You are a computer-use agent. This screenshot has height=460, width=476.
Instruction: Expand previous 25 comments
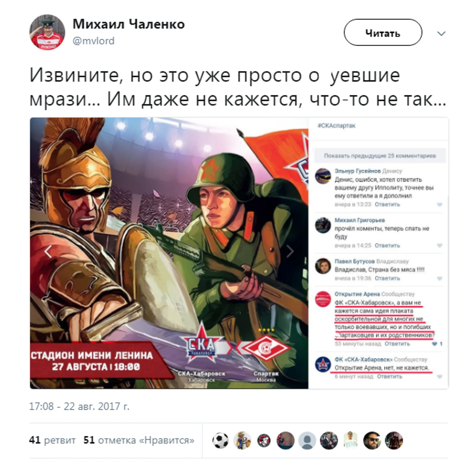(x=379, y=156)
